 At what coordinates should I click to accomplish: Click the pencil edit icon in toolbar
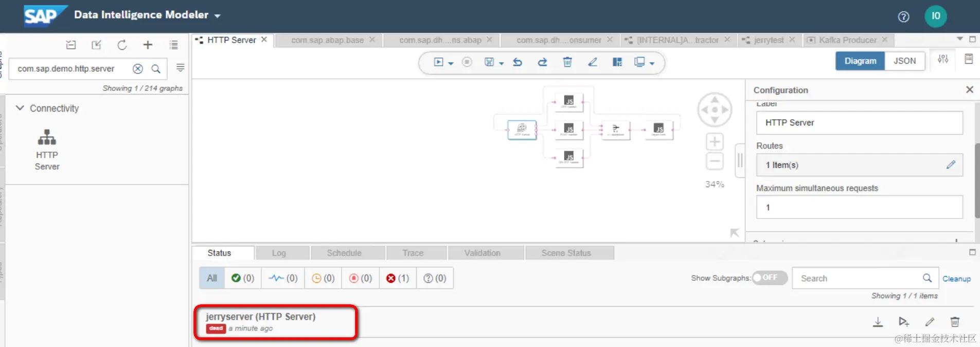pyautogui.click(x=593, y=62)
